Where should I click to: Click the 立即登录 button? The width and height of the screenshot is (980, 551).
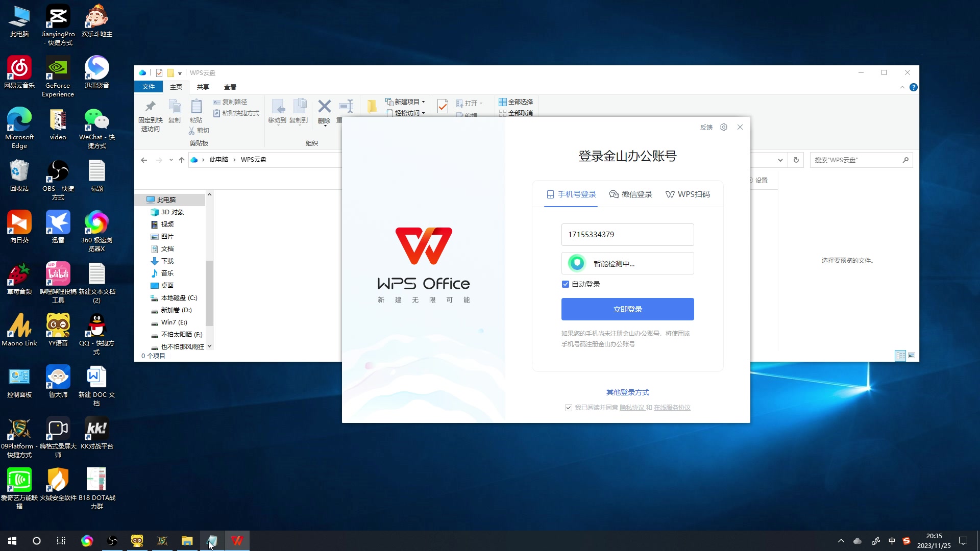[627, 309]
